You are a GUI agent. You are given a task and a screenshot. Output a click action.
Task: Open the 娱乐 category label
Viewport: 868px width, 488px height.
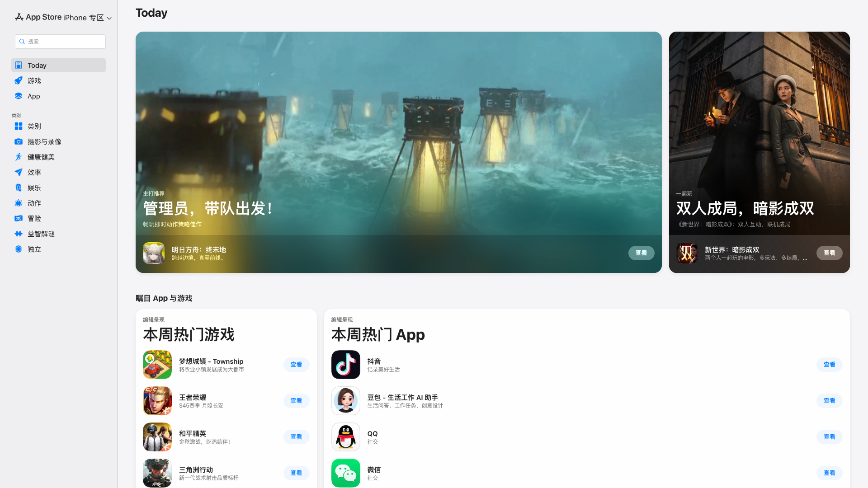click(34, 188)
